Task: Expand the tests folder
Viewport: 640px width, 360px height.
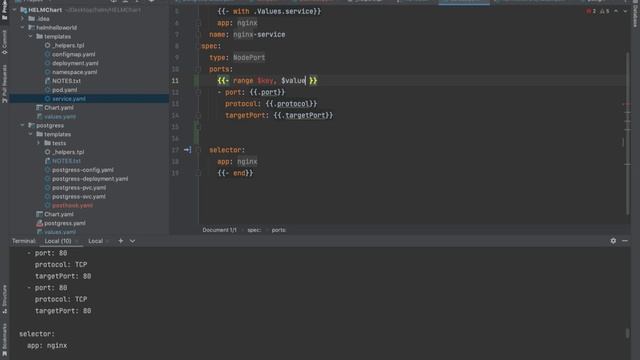Action: [39, 143]
